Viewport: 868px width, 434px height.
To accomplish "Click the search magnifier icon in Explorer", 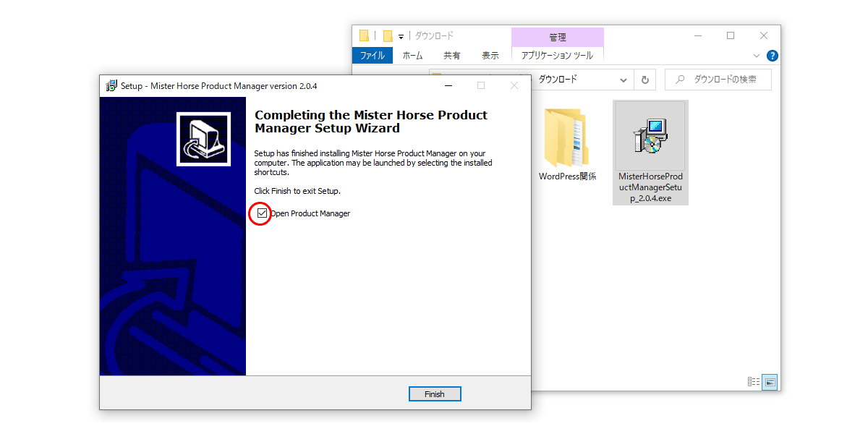I will click(x=680, y=80).
